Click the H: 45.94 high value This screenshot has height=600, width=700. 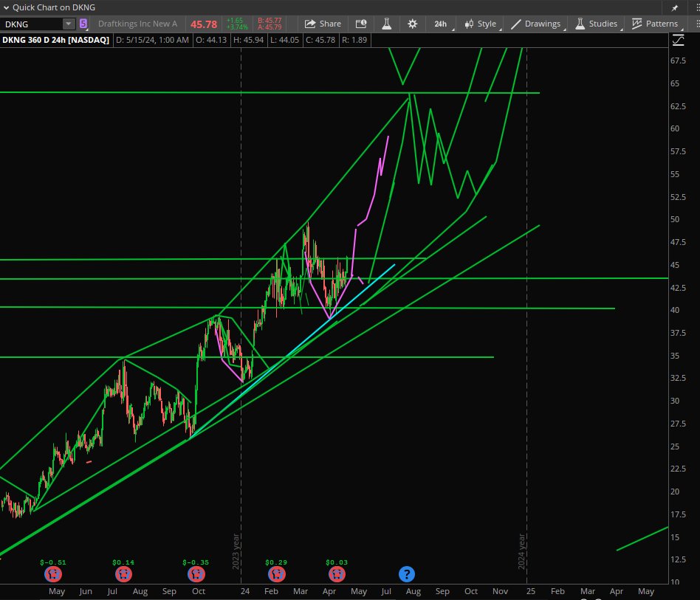click(249, 40)
